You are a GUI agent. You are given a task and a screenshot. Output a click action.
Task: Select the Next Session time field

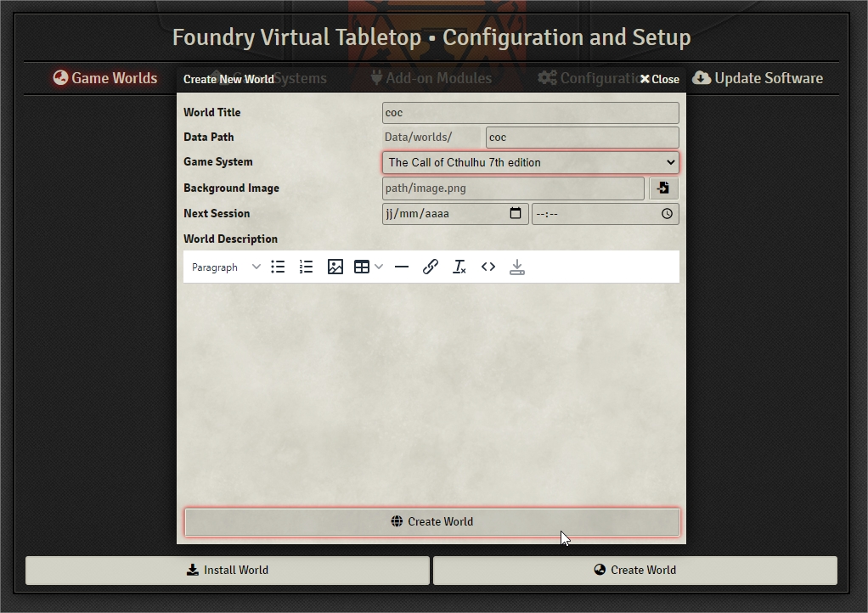pos(605,214)
